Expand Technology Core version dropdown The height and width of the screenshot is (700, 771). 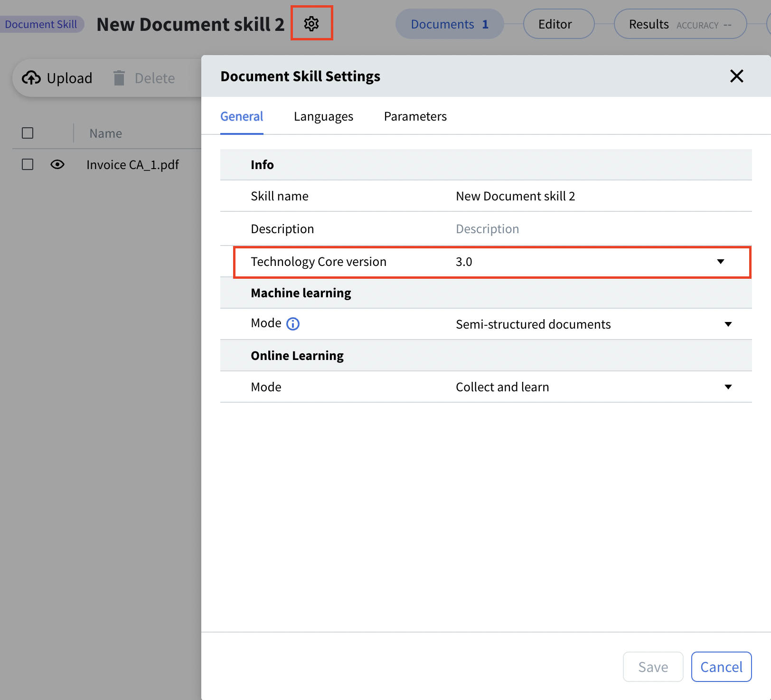click(720, 262)
